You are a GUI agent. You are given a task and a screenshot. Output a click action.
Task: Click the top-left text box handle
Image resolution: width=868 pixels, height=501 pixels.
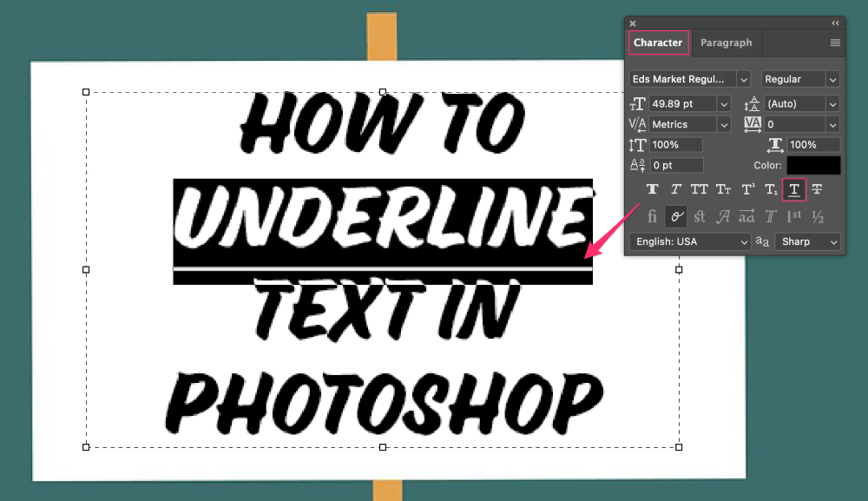(x=86, y=92)
